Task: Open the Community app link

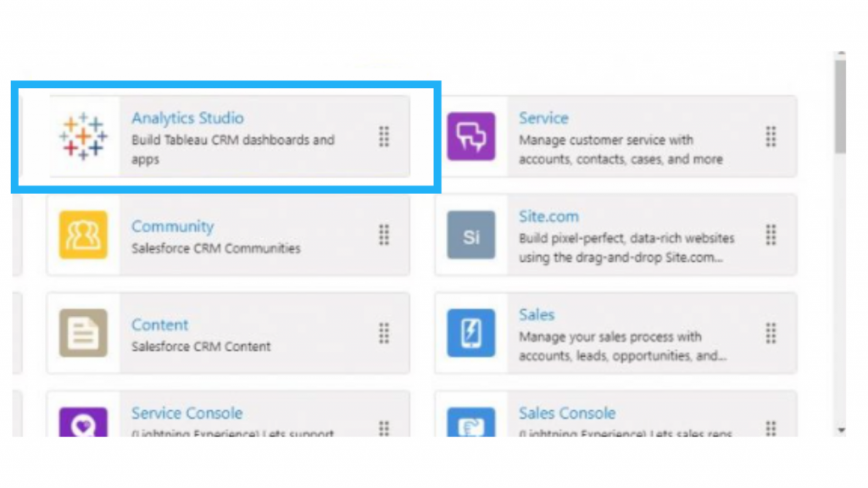Action: (x=172, y=226)
